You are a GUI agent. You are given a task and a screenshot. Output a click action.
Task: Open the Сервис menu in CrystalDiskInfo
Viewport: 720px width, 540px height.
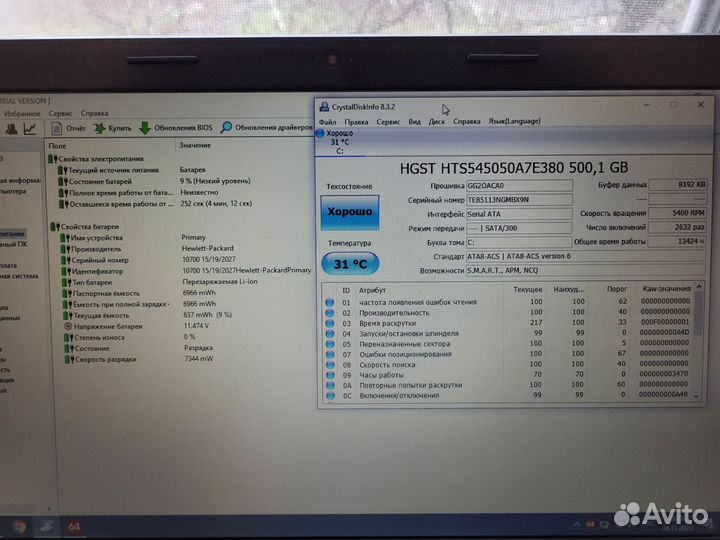388,122
